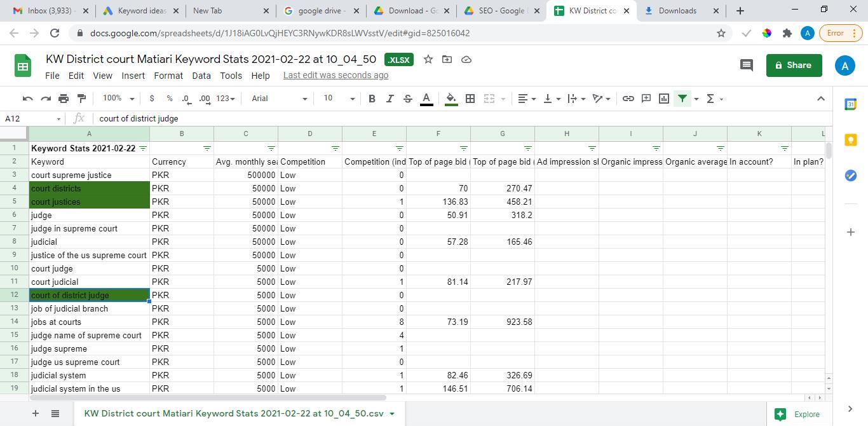This screenshot has height=426, width=868.
Task: Insert a comment from the toolbar
Action: [646, 99]
